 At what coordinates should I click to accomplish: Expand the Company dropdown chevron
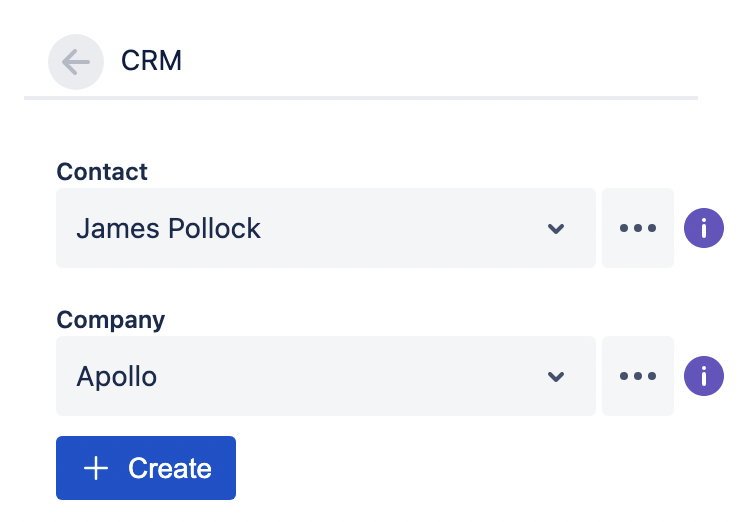(556, 376)
